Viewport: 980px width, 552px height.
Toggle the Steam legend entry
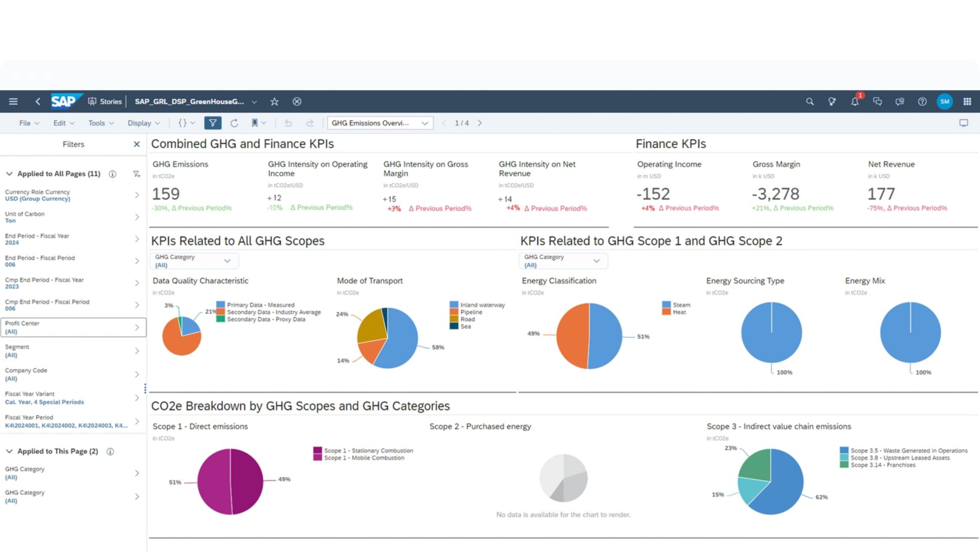[681, 305]
